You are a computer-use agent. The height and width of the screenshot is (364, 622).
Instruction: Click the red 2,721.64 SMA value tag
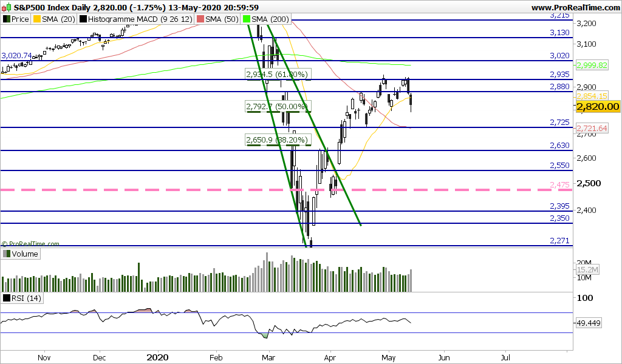[x=592, y=128]
